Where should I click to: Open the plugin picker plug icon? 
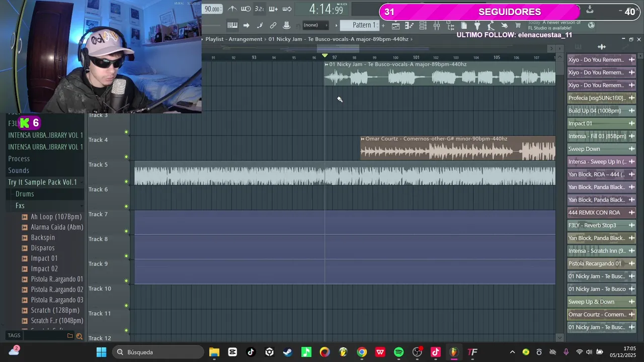point(477,25)
